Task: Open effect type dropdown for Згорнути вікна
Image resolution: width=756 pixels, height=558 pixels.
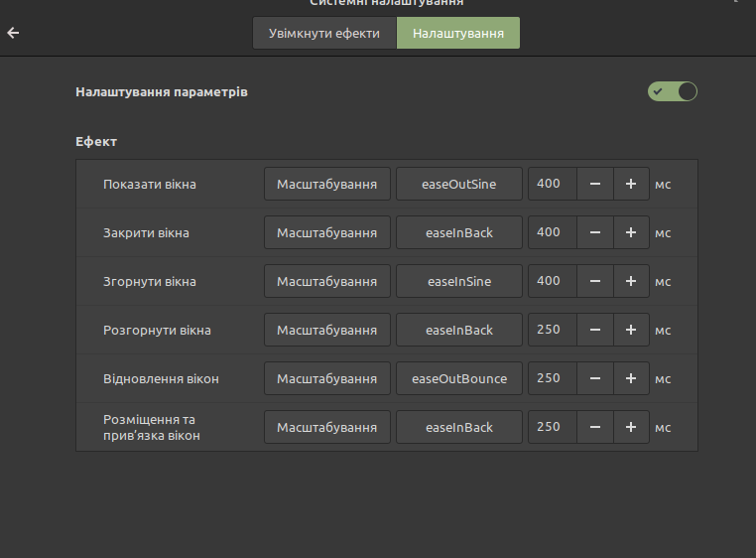Action: [326, 281]
